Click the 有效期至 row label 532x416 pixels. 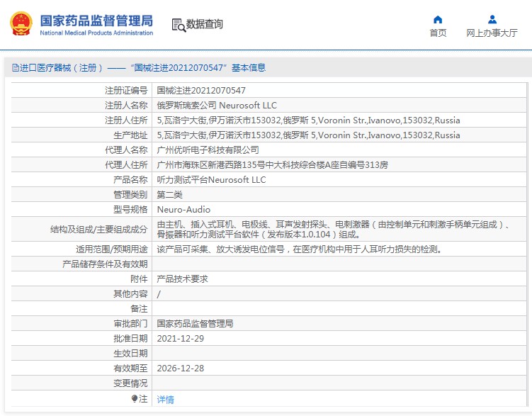(x=130, y=369)
